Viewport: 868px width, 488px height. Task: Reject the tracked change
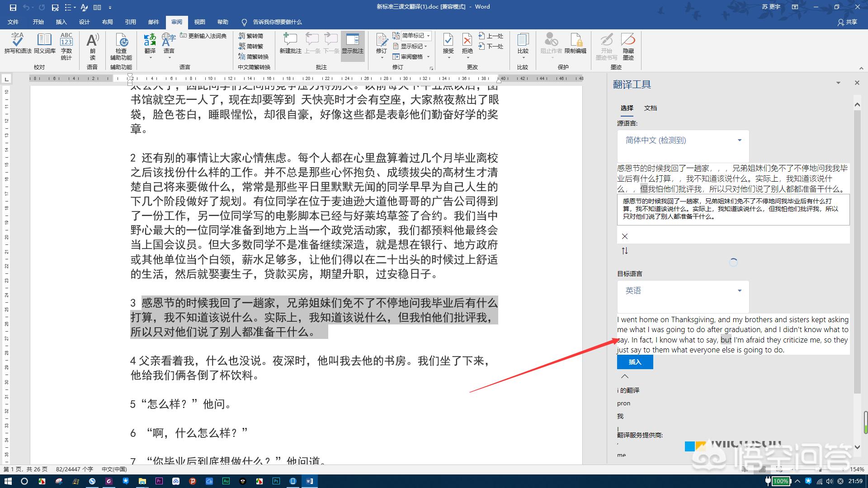[x=467, y=46]
